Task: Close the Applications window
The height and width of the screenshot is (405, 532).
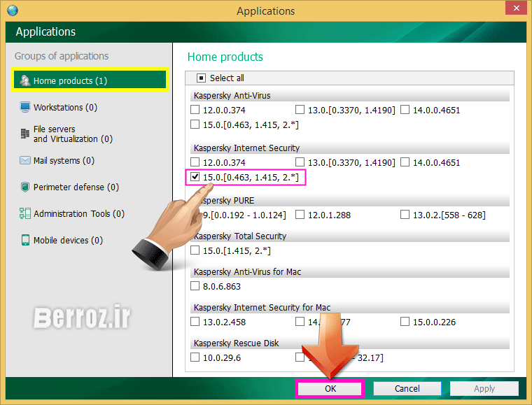Action: point(516,8)
